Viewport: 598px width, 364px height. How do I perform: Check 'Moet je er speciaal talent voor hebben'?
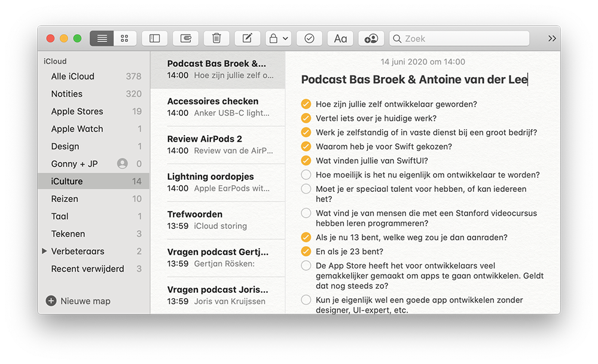coord(306,189)
